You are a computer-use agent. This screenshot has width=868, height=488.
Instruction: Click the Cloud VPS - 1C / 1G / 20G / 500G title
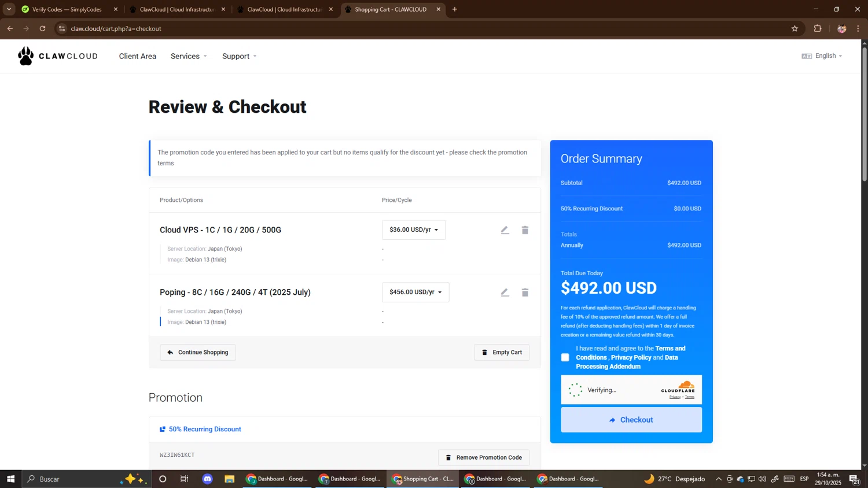point(220,230)
